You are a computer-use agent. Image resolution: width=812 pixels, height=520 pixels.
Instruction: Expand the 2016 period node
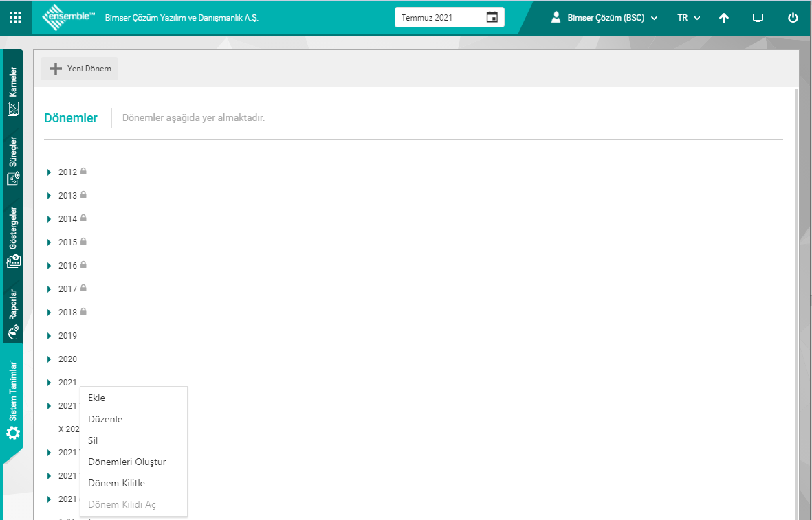point(50,265)
